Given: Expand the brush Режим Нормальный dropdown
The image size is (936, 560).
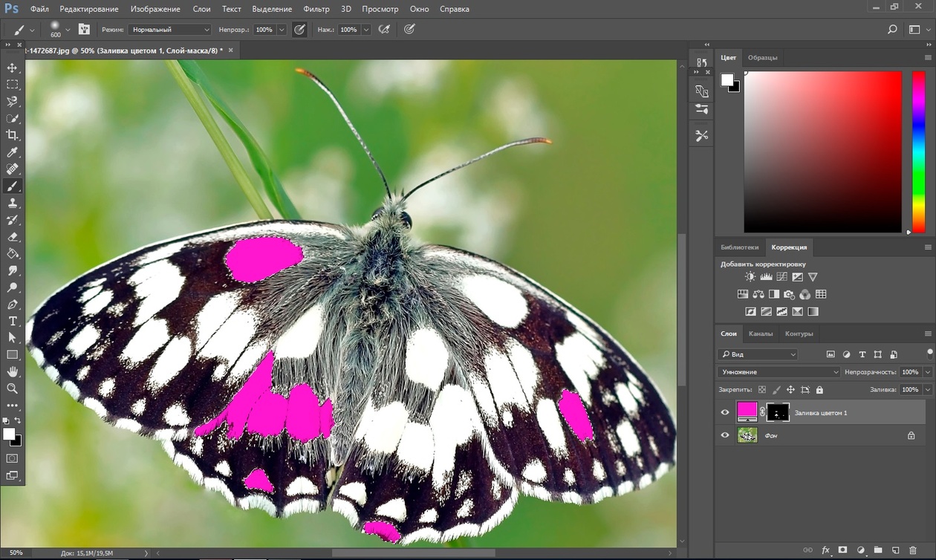Looking at the screenshot, I should coord(169,30).
